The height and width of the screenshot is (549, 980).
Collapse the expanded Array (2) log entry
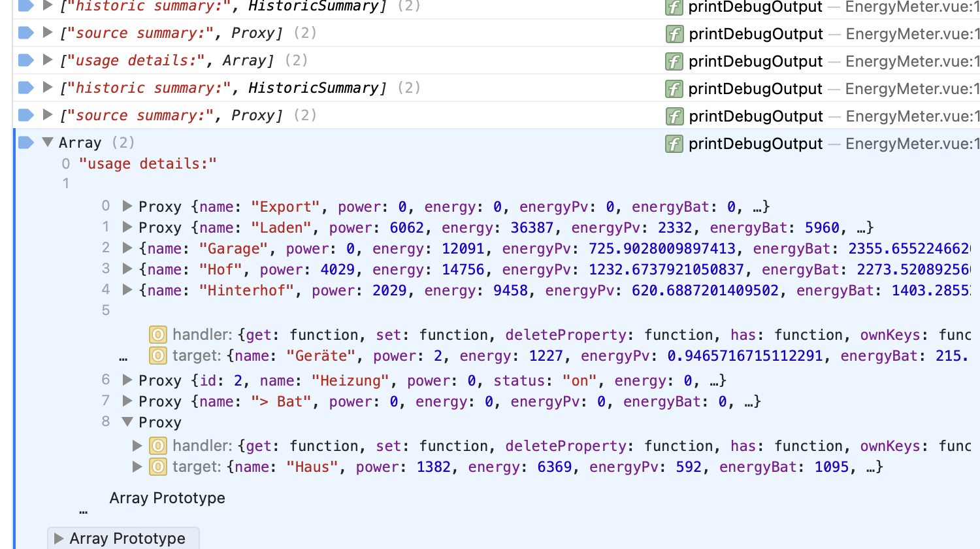click(47, 142)
